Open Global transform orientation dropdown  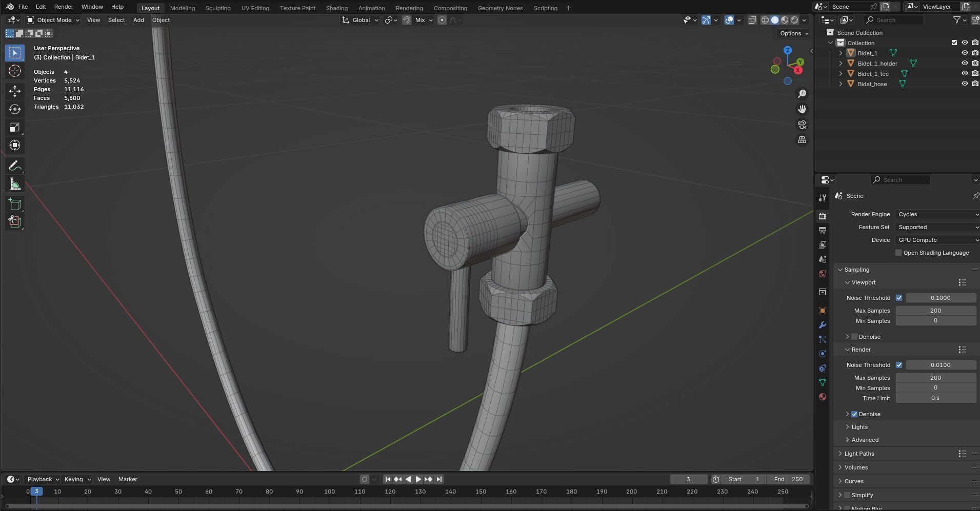tap(361, 20)
